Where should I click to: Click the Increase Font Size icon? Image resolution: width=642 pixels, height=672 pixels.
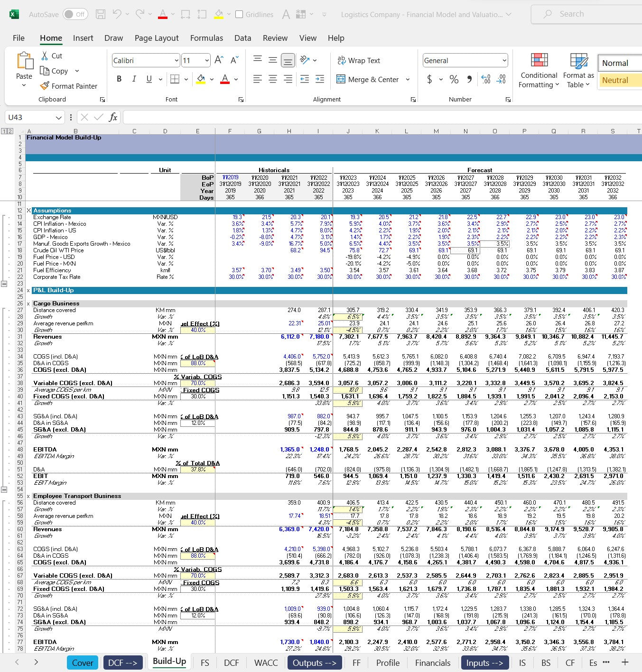[x=219, y=60]
